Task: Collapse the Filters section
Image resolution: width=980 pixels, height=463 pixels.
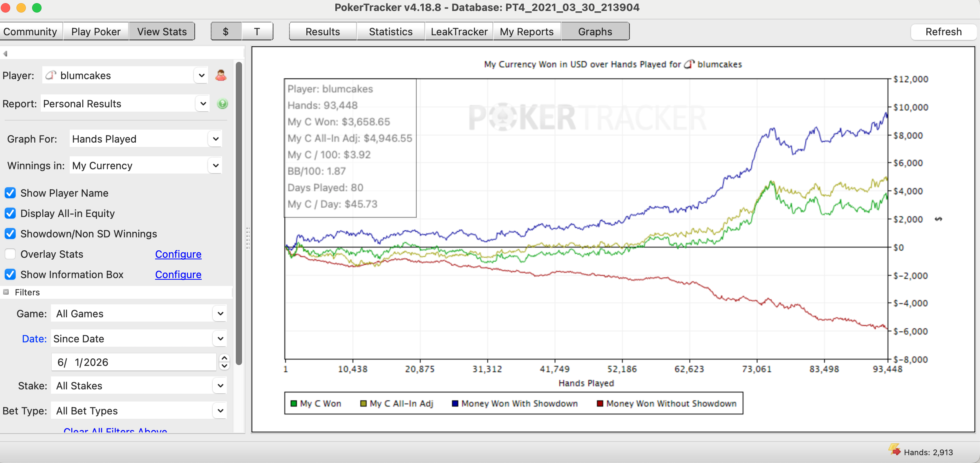Action: 6,292
